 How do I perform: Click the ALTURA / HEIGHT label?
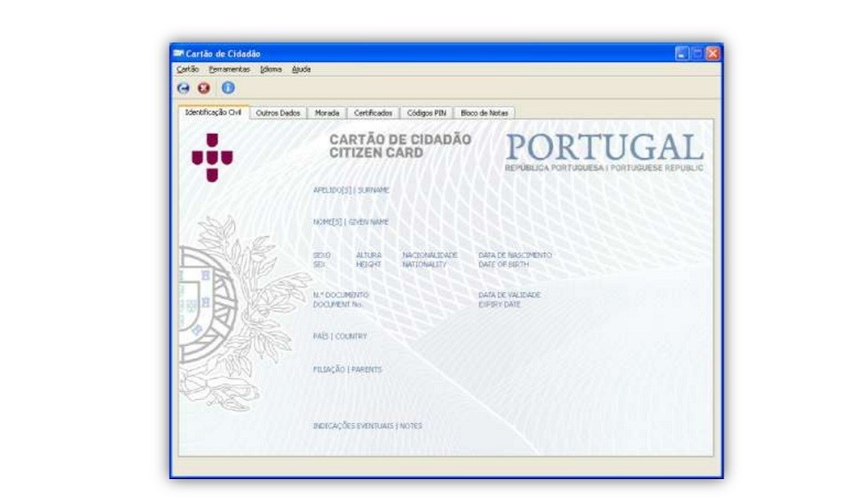coord(369,260)
